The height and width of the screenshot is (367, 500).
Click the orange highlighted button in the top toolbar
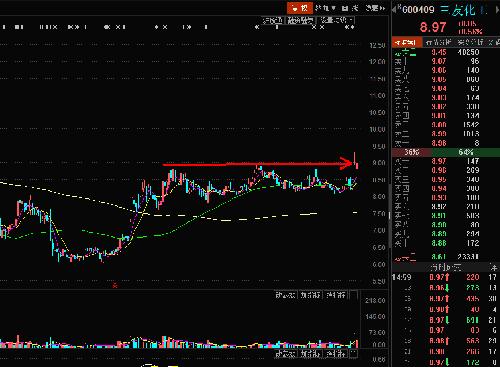300,8
